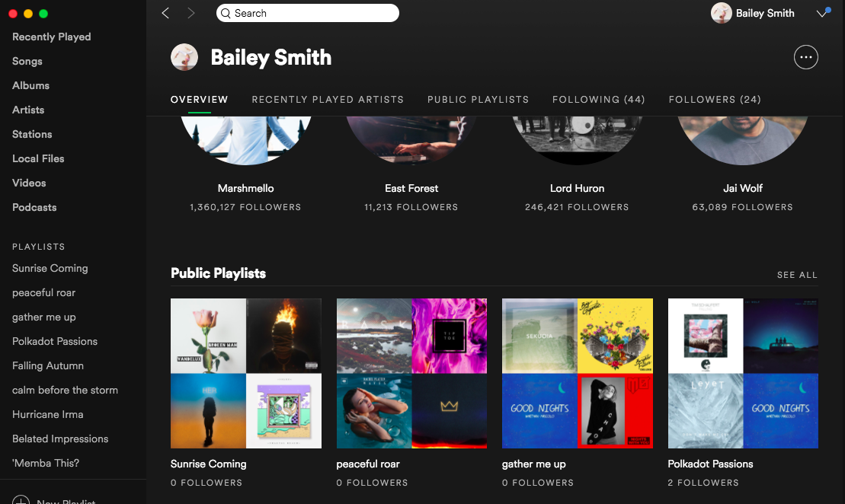Open the Recently Played Artists tab

point(328,100)
